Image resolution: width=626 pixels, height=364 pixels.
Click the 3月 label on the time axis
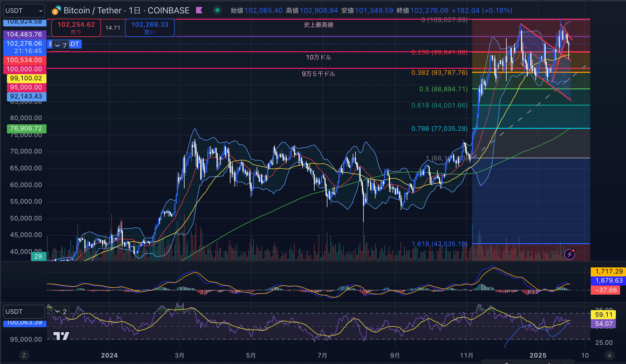pos(179,355)
